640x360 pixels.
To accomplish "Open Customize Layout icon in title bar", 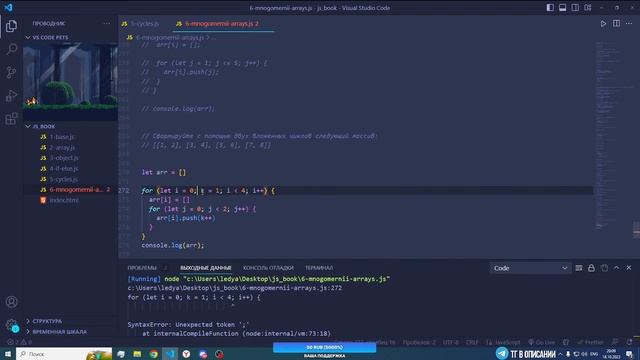I will coord(588,8).
